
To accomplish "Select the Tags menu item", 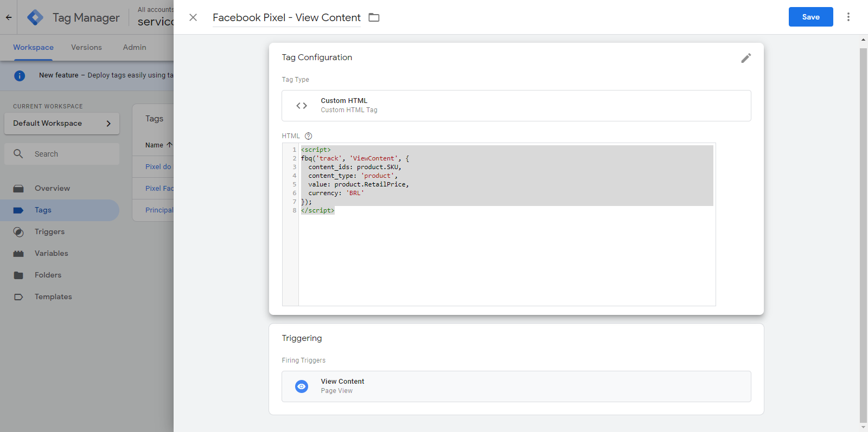I will pos(60,210).
